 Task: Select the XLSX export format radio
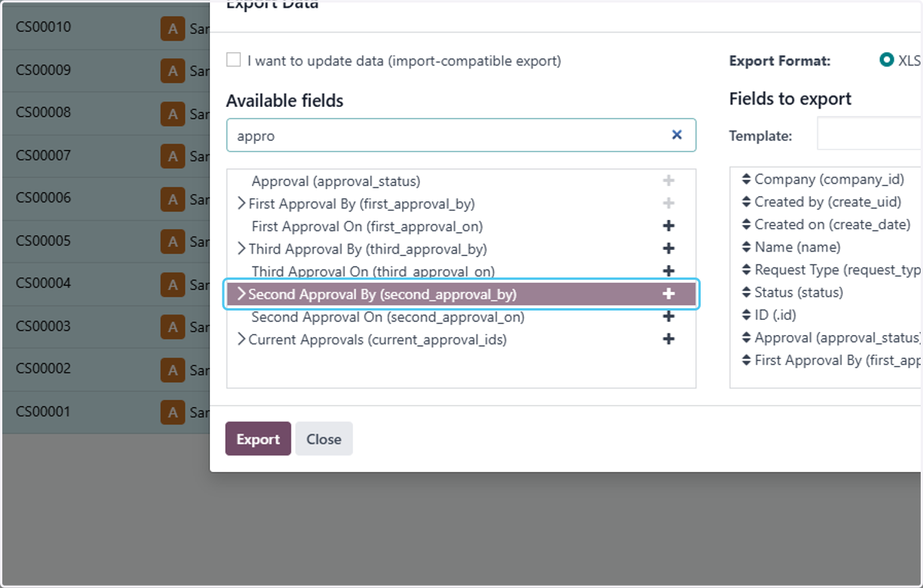click(x=887, y=60)
